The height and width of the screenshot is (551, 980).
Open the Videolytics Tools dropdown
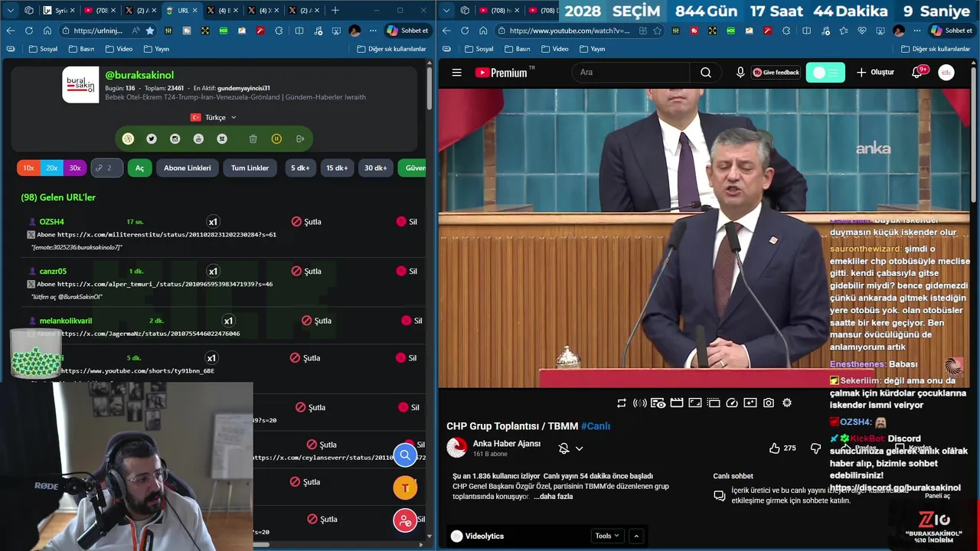(x=607, y=536)
